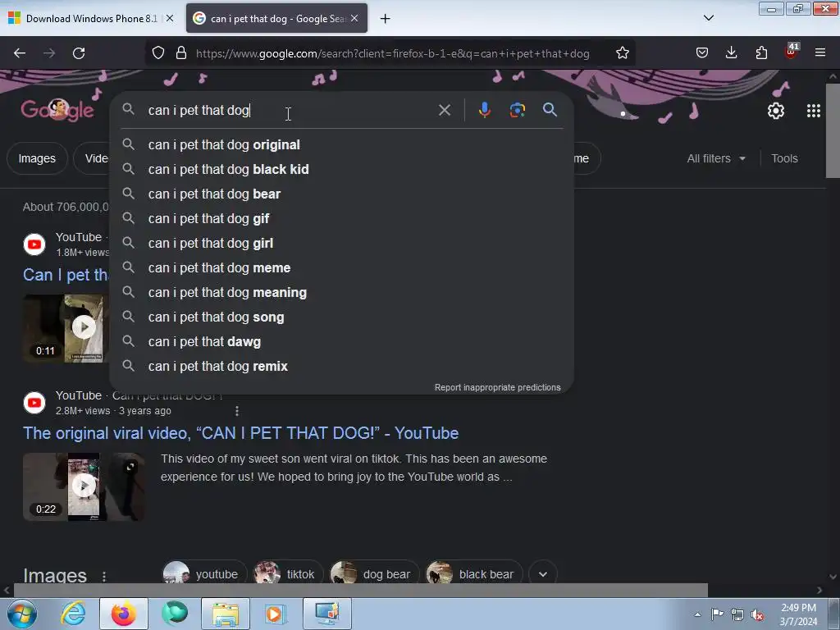Viewport: 840px width, 630px height.
Task: Play the 0:22 video thumbnail
Action: (84, 486)
